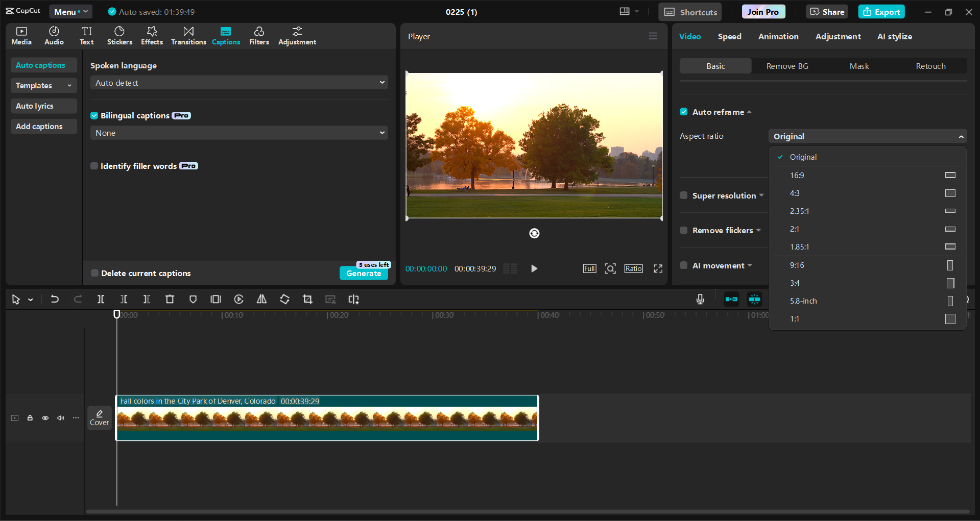This screenshot has width=980, height=521.
Task: Select the Transitions tool
Action: coord(188,36)
